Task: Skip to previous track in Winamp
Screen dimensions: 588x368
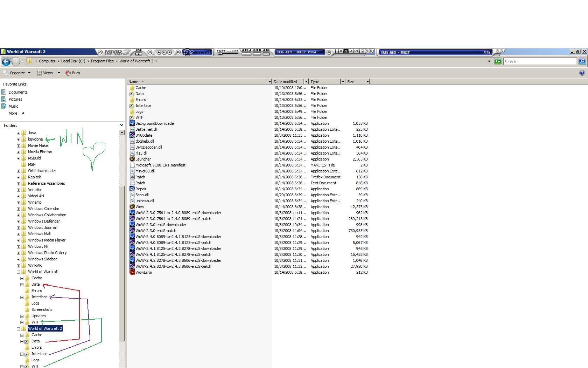Action: point(150,52)
